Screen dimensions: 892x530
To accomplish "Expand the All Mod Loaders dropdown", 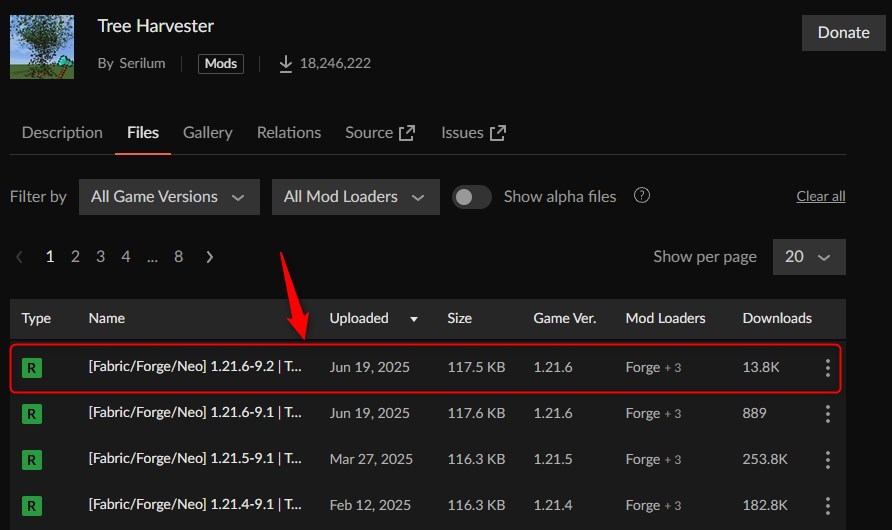I will point(356,197).
